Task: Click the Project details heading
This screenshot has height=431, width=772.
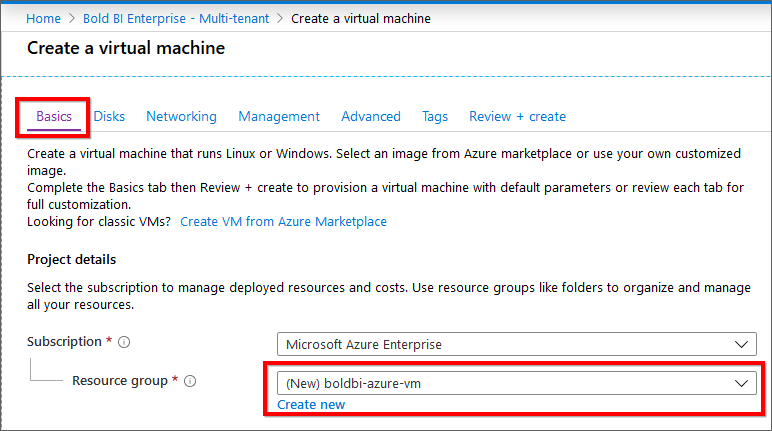Action: click(71, 260)
